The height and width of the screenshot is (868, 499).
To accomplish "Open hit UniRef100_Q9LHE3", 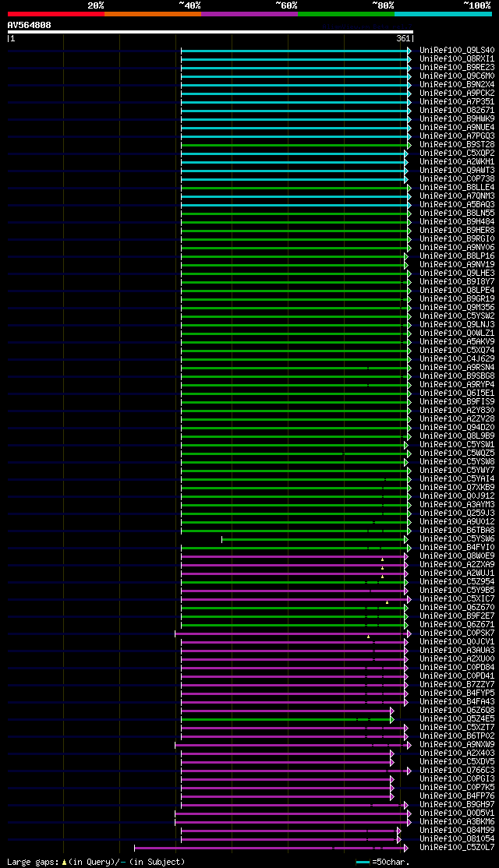I will tap(457, 273).
